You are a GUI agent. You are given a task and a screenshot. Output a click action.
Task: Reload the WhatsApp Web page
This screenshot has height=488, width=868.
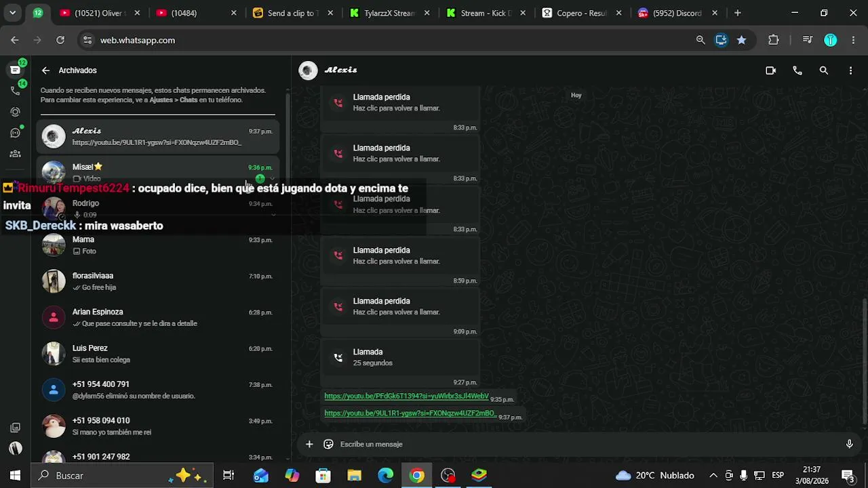[x=60, y=40]
